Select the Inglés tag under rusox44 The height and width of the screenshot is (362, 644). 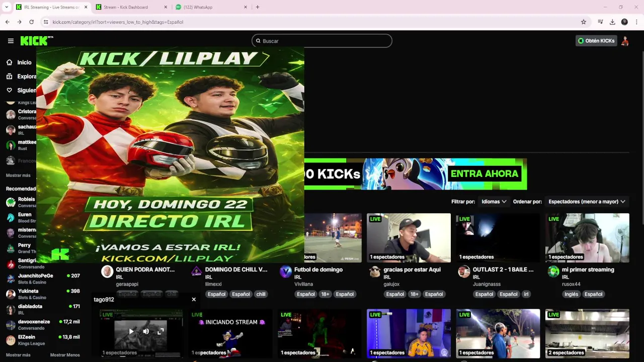click(571, 294)
